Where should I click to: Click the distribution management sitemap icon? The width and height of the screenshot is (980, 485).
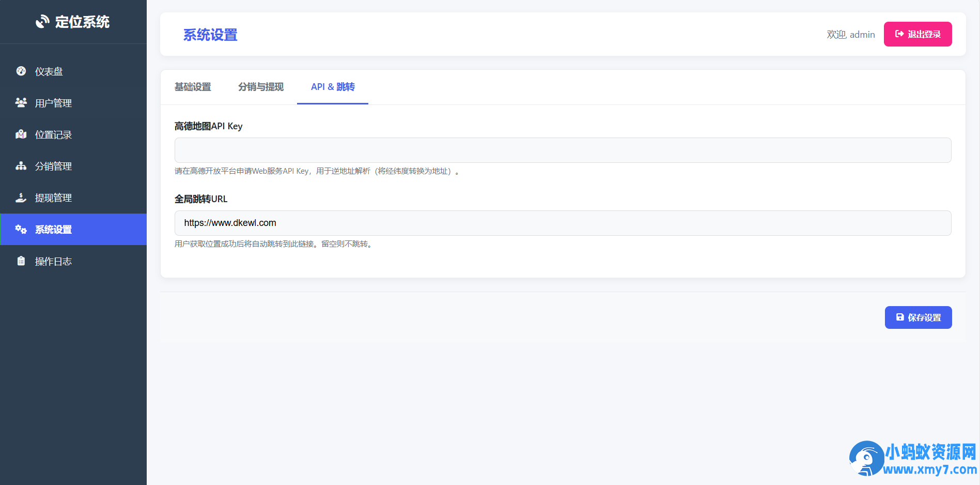[21, 166]
